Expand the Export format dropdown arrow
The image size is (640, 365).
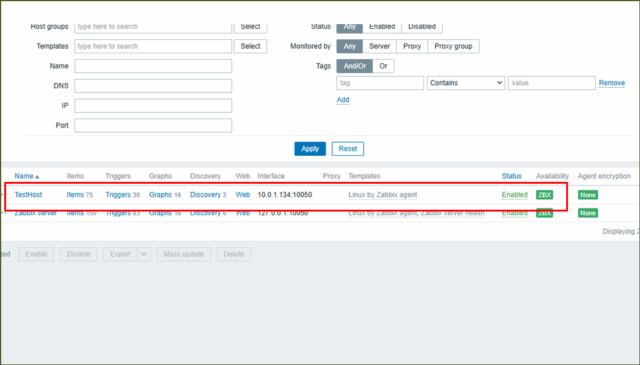(x=144, y=254)
